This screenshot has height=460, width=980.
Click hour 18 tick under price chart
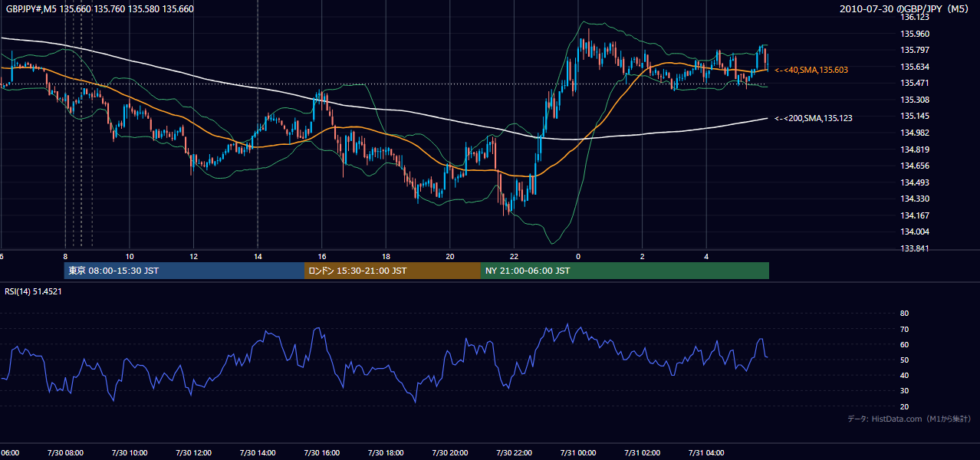click(x=386, y=257)
